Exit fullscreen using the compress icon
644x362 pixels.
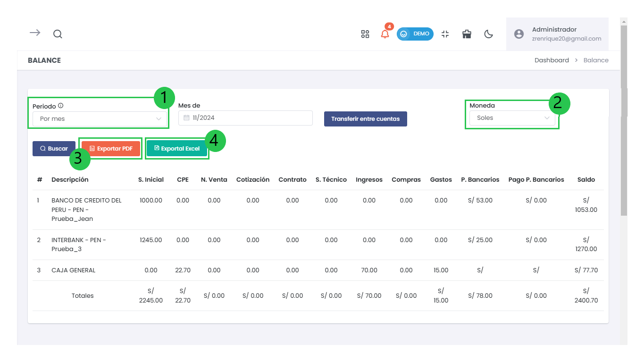(445, 34)
